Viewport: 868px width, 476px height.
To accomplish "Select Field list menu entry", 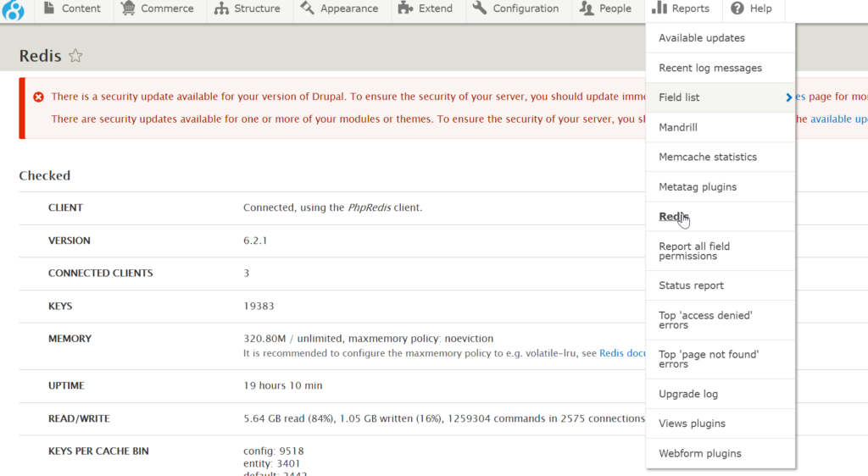I will (x=721, y=97).
